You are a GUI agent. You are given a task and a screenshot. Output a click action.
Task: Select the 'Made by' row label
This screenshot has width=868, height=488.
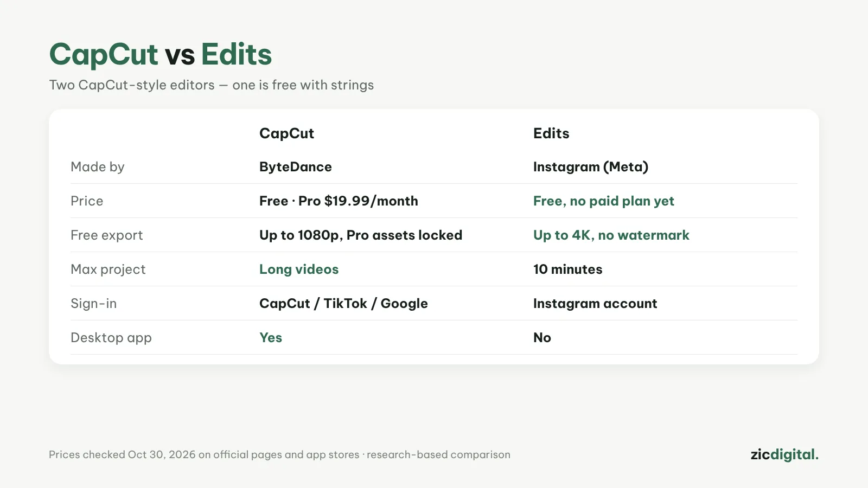coord(98,167)
